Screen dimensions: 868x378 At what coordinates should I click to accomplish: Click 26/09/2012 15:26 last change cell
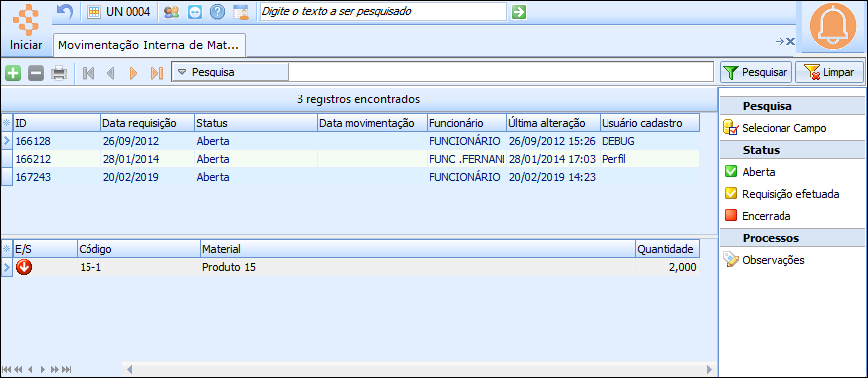[553, 141]
